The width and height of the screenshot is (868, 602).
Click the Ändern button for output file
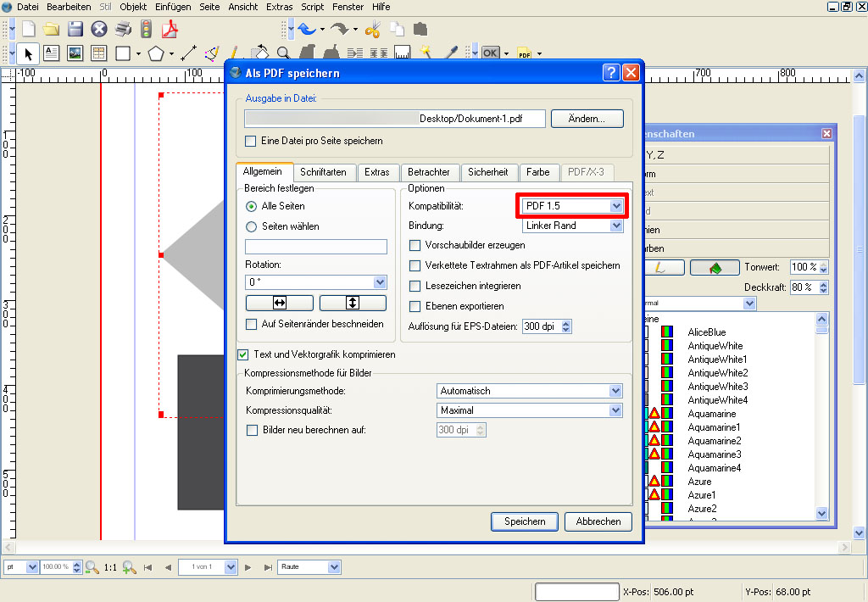pyautogui.click(x=587, y=119)
